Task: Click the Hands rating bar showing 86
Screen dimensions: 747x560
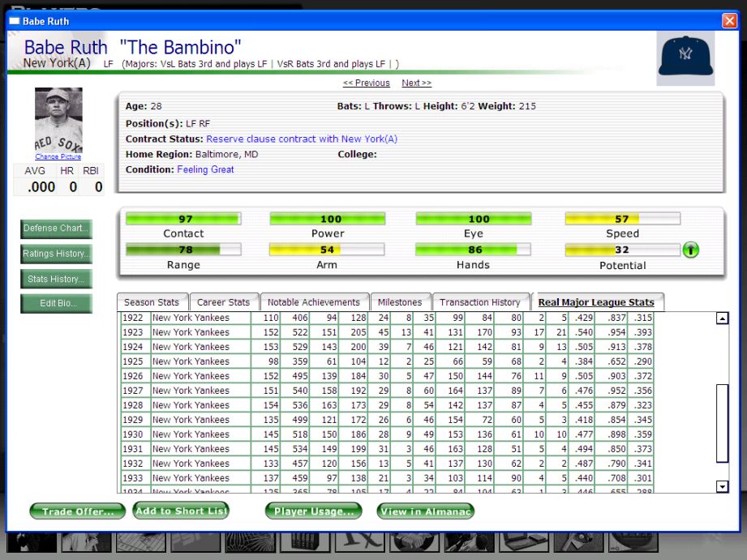Action: (x=473, y=250)
